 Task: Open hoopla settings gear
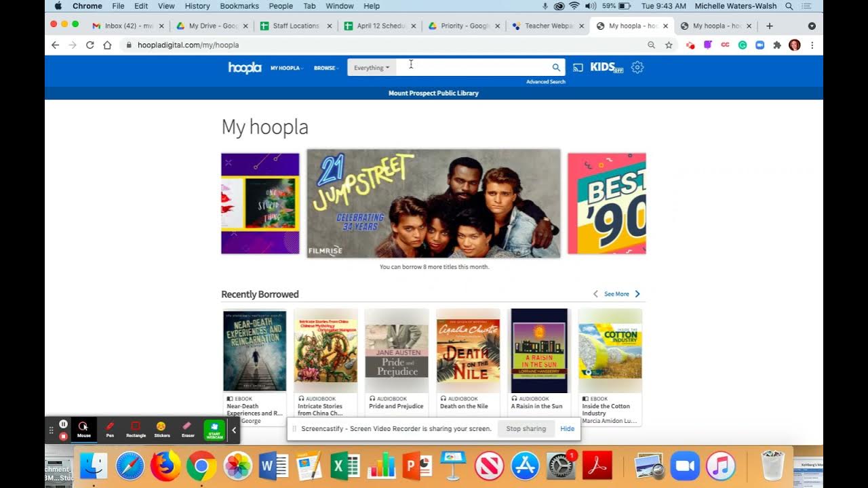point(637,67)
